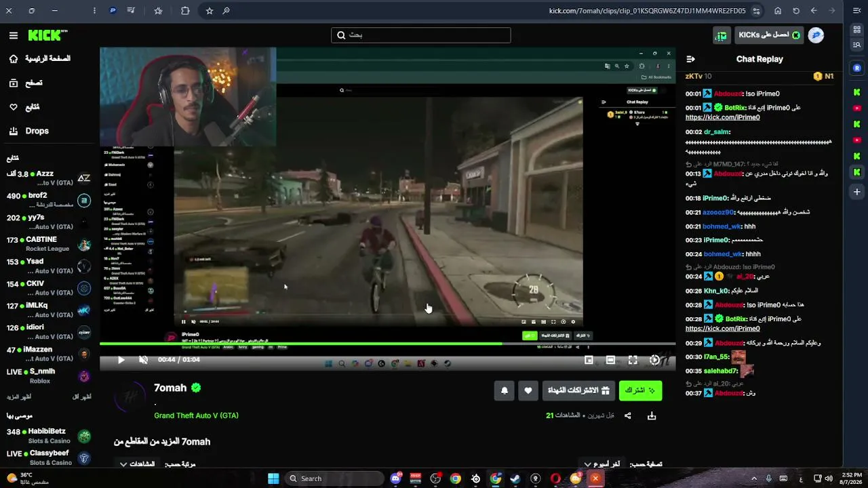868x488 pixels.
Task: Open the browser extensions puzzle icon
Action: [x=185, y=11]
